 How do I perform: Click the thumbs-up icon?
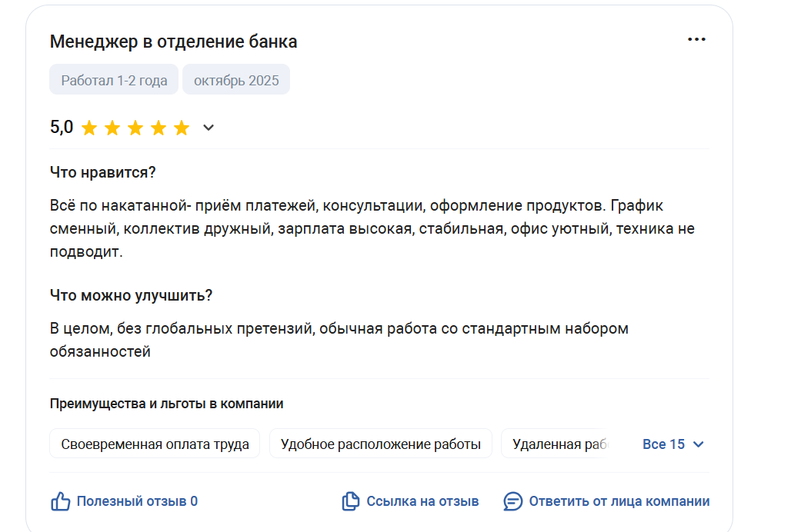60,502
